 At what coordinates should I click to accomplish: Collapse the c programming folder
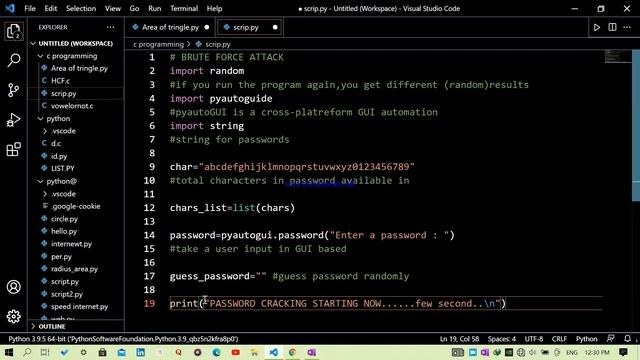71,56
